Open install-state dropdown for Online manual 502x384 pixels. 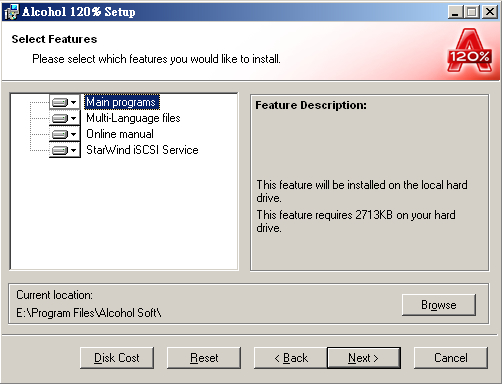[65, 134]
